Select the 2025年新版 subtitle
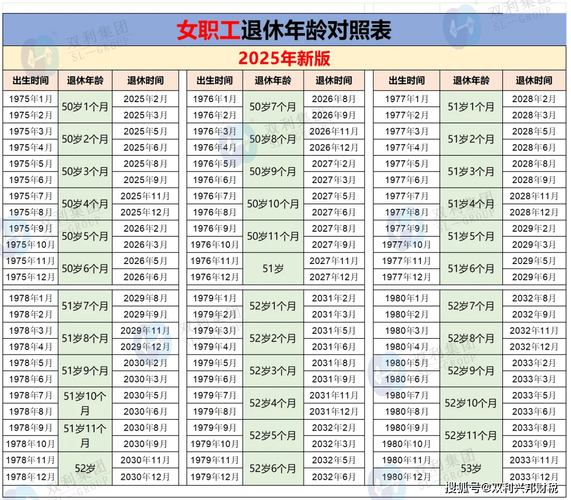The image size is (571, 500). pyautogui.click(x=284, y=58)
